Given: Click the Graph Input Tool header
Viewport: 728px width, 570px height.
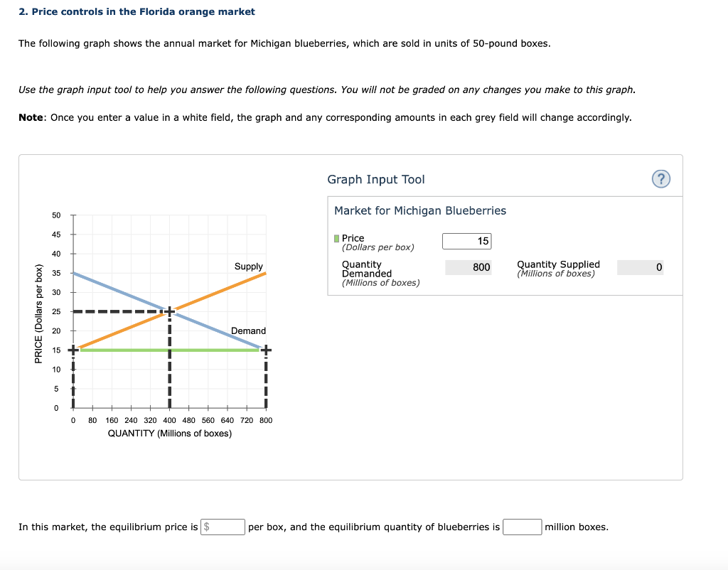Looking at the screenshot, I should 375,179.
